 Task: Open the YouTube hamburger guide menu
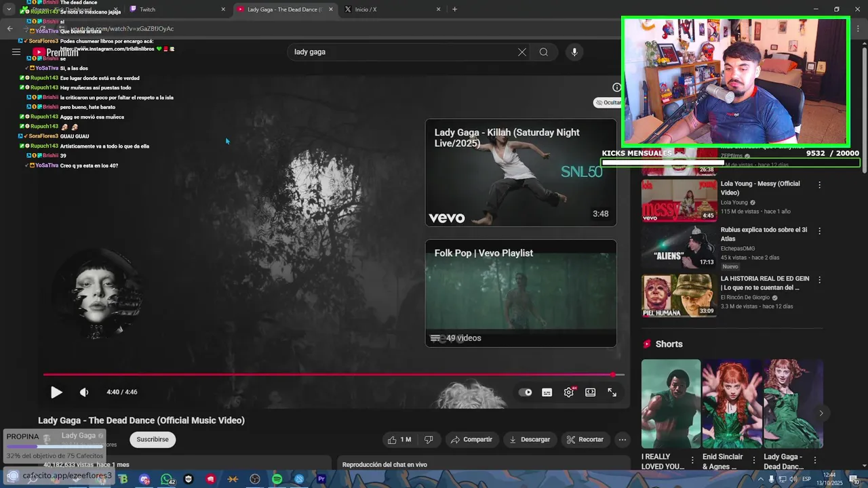[16, 52]
